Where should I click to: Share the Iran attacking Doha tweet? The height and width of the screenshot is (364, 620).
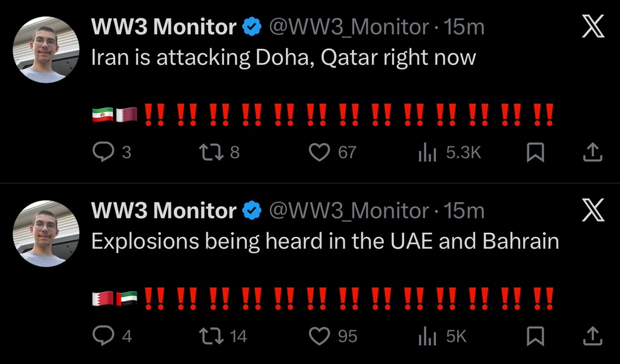coord(592,152)
